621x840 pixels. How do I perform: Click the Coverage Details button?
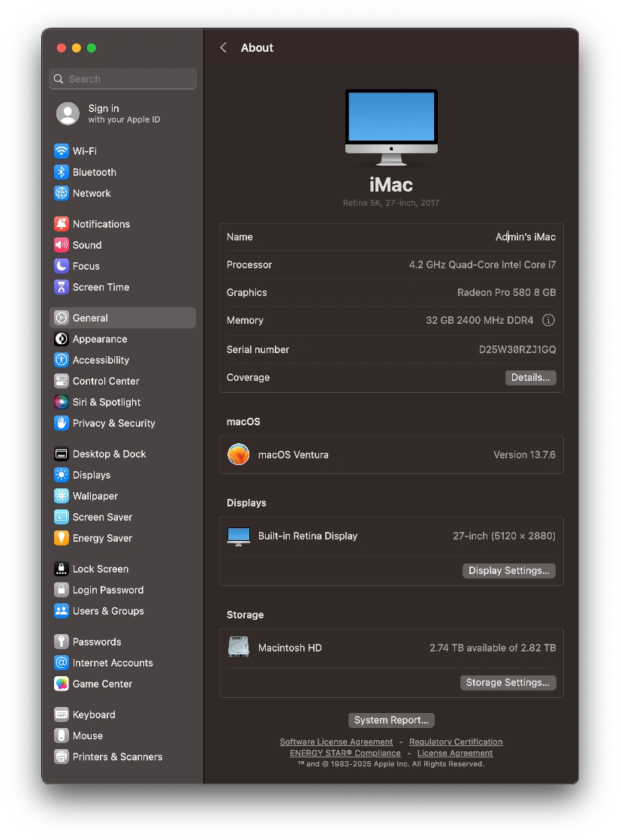coord(531,378)
